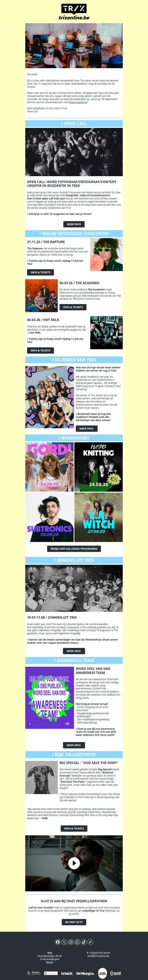The image size is (148, 980).
Task: Open the Gordi 24.09.25 concert tile
Action: click(50, 467)
